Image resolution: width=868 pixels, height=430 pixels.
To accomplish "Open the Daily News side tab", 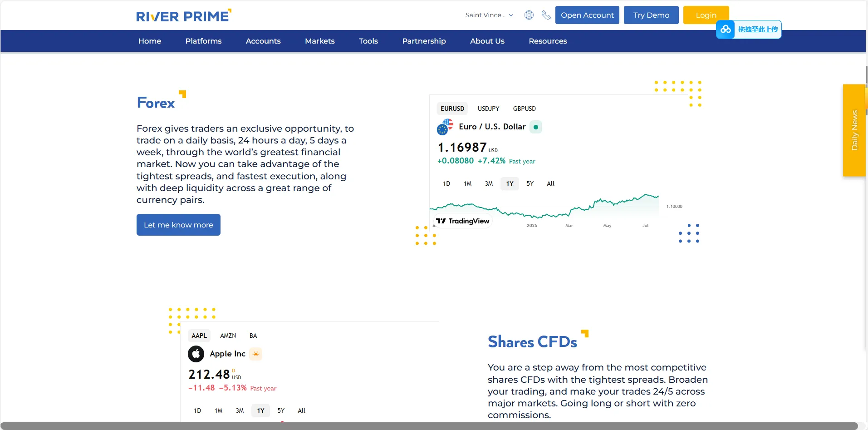I will 854,130.
